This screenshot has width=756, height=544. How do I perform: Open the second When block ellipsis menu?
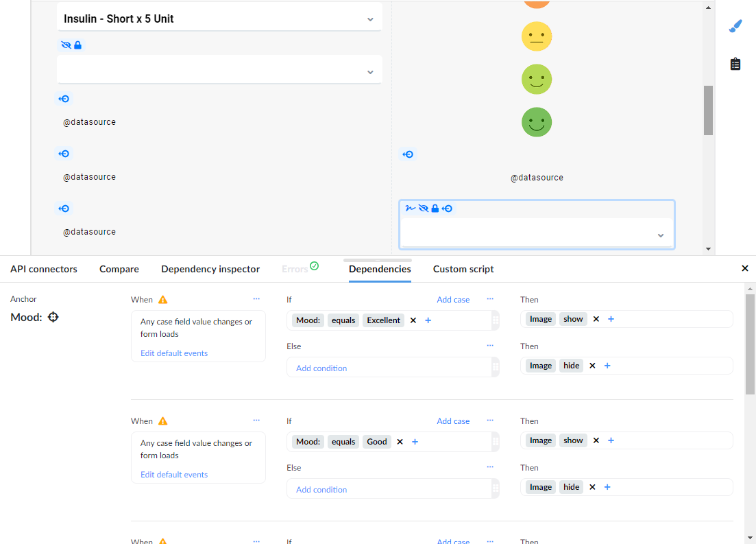[256, 421]
